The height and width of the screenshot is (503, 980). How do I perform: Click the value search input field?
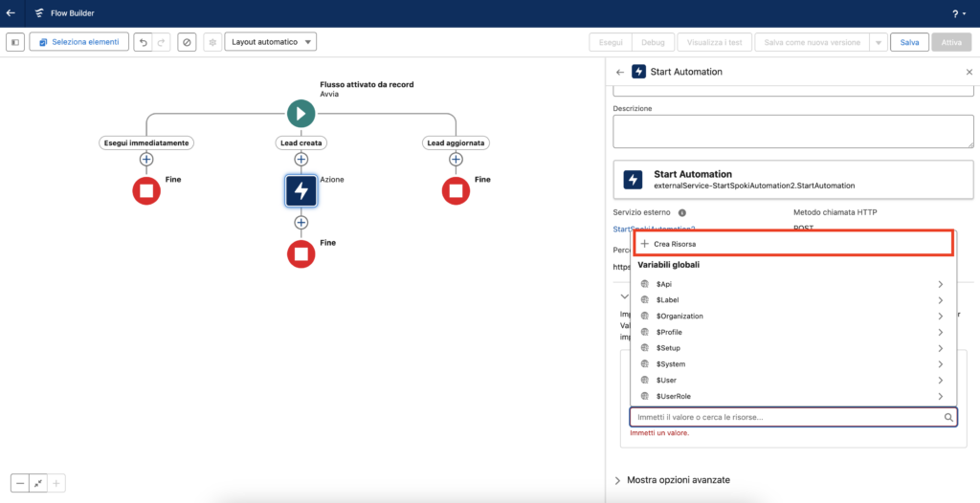point(785,417)
